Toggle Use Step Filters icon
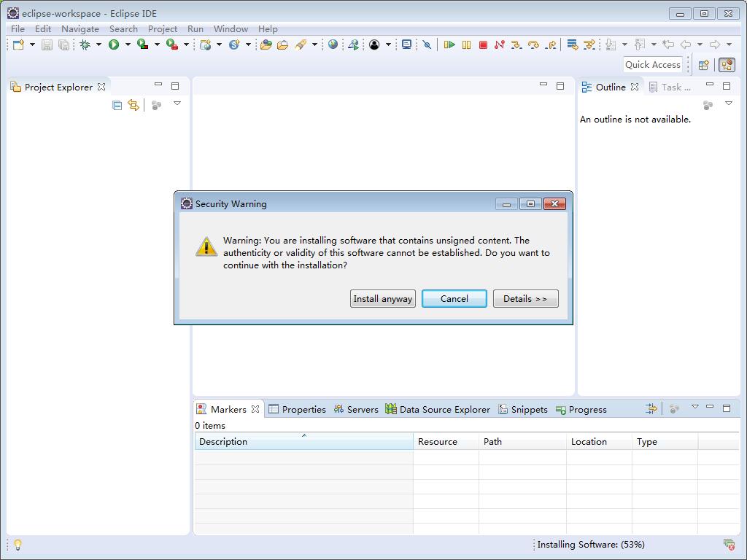Viewport: 747px width, 560px height. click(589, 44)
